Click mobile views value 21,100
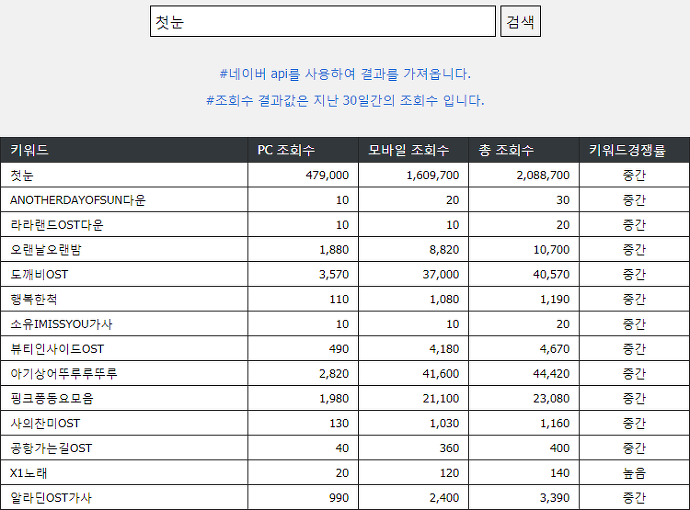690x510 pixels. point(441,399)
